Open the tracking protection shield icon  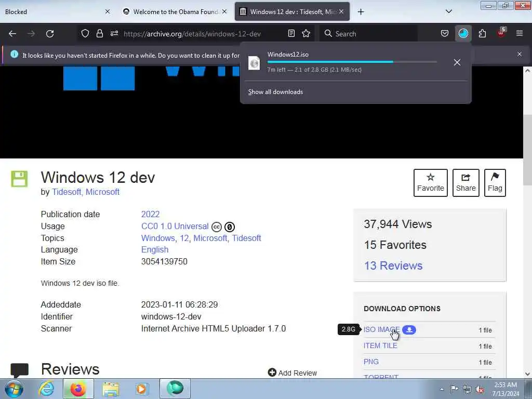click(85, 33)
